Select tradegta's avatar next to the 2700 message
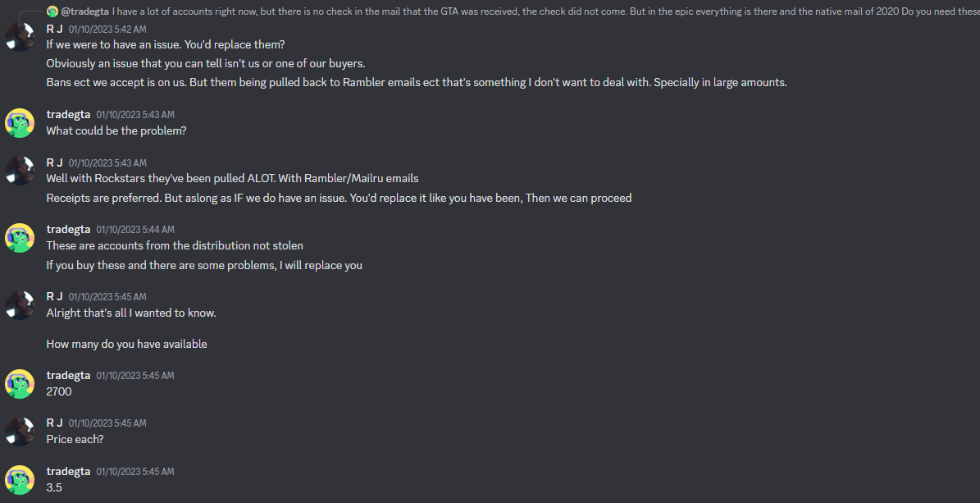 [20, 383]
